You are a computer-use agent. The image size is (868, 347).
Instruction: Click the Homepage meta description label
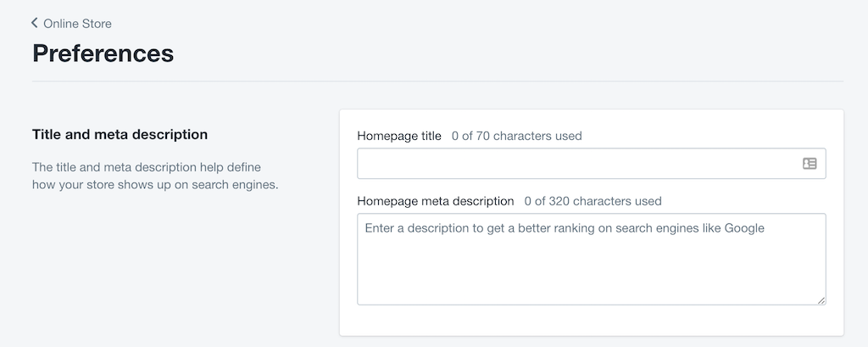pyautogui.click(x=436, y=201)
